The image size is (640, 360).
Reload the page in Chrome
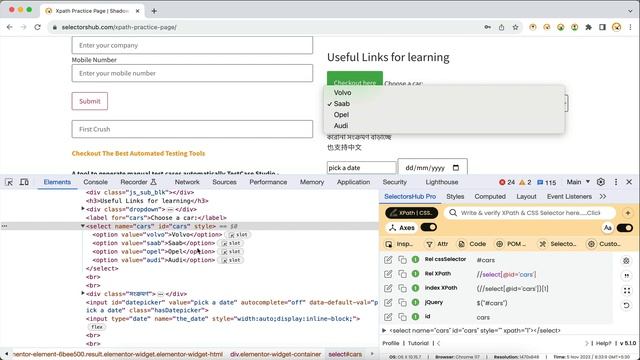coord(37,27)
